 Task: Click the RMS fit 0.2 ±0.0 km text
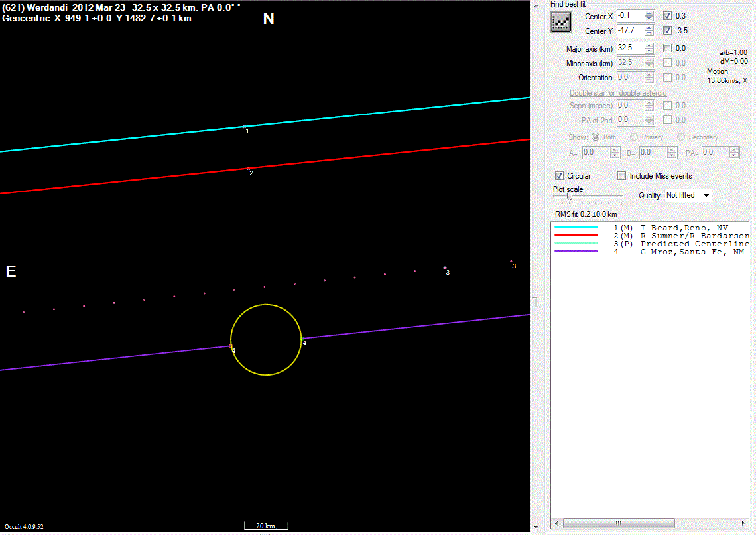point(586,214)
